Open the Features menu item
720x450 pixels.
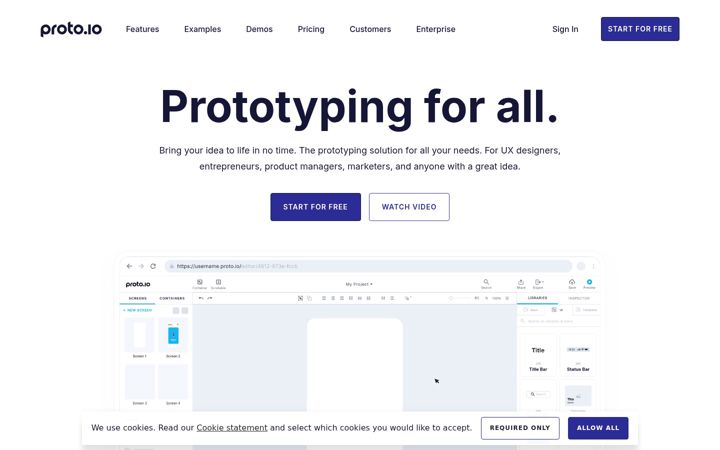point(142,29)
